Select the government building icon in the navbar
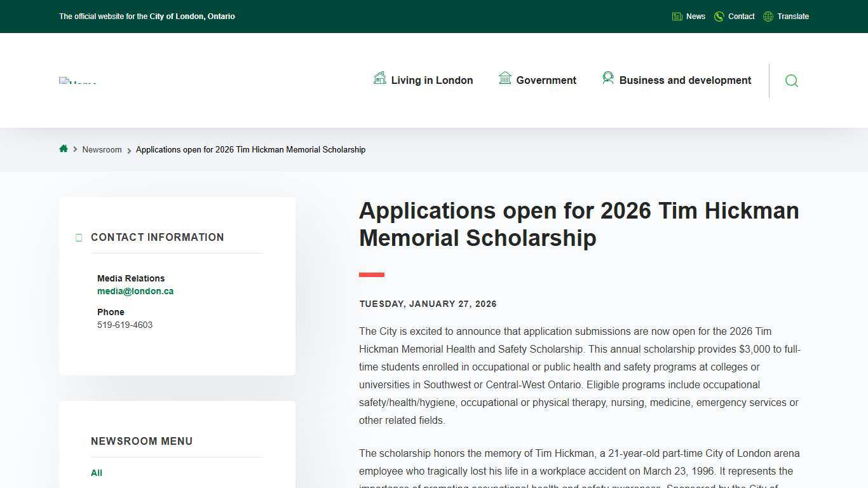This screenshot has width=868, height=488. pos(505,78)
